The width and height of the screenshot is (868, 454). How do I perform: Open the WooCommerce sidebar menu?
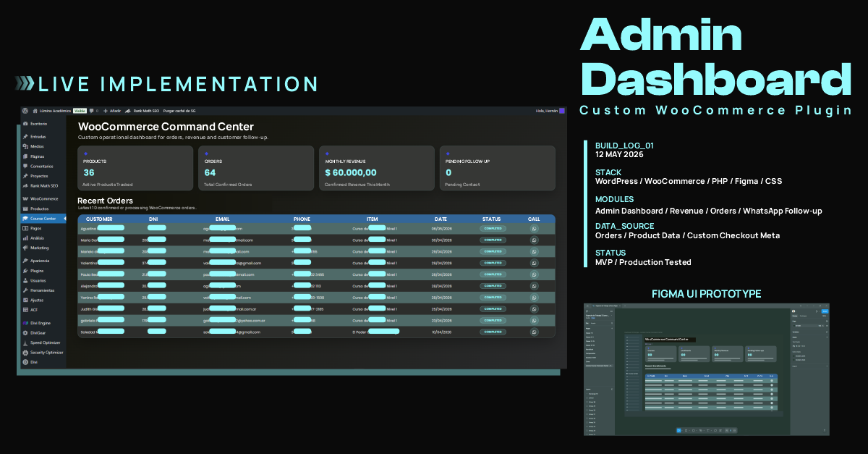pyautogui.click(x=43, y=198)
